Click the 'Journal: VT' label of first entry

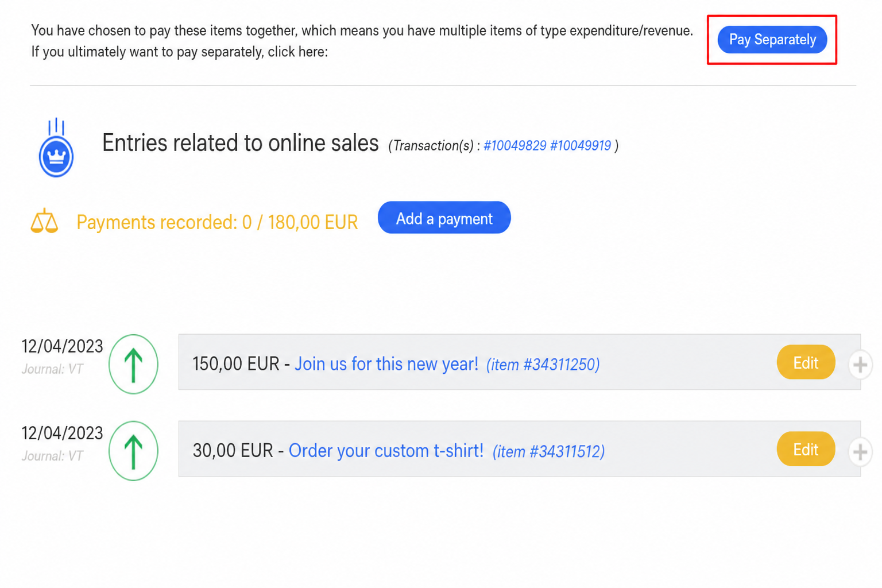pyautogui.click(x=52, y=369)
